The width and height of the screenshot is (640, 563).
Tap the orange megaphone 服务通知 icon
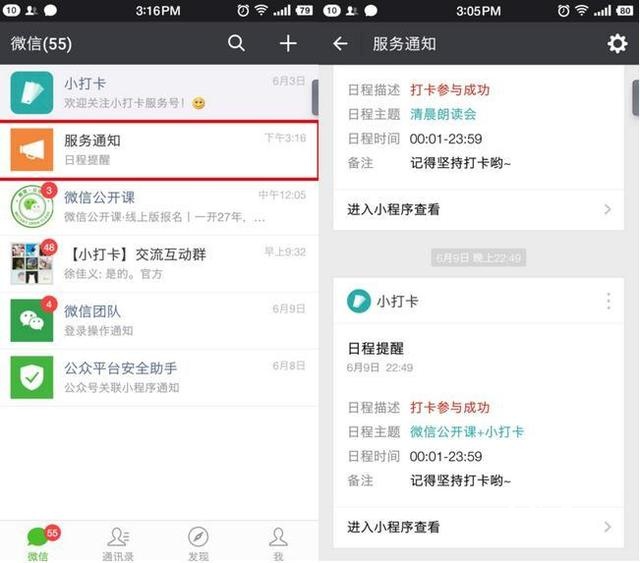point(31,150)
